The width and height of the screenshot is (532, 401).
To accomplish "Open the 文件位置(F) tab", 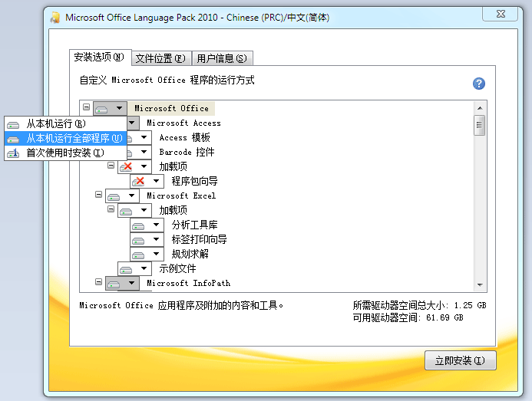I will point(161,58).
